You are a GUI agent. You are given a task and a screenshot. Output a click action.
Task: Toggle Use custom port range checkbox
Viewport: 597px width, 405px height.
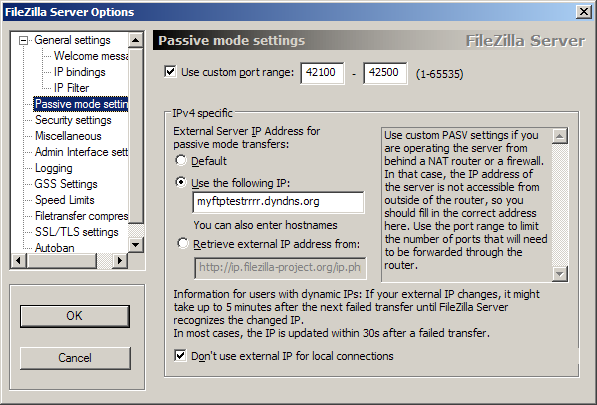tap(170, 72)
